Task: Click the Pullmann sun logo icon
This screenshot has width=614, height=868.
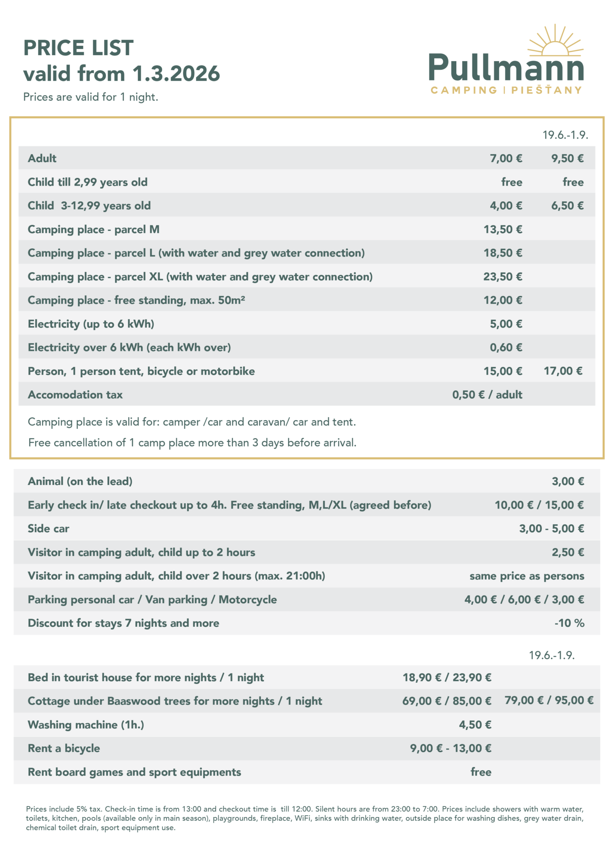Action: point(555,40)
